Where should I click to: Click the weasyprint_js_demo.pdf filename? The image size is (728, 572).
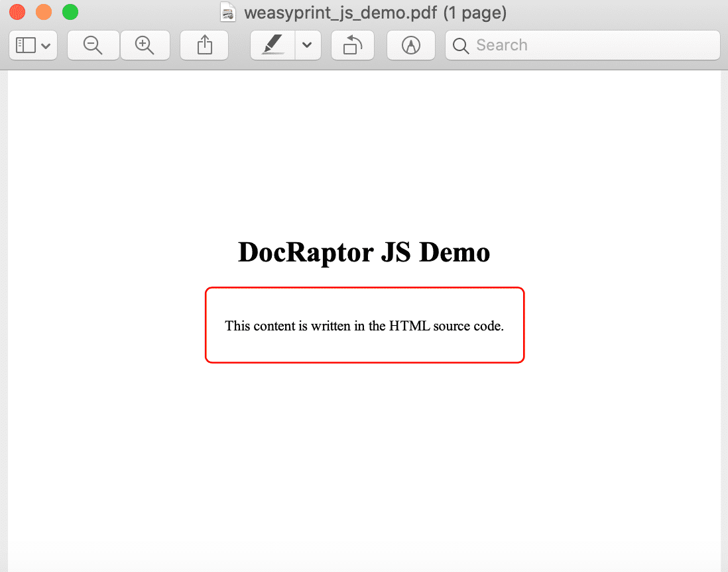339,11
